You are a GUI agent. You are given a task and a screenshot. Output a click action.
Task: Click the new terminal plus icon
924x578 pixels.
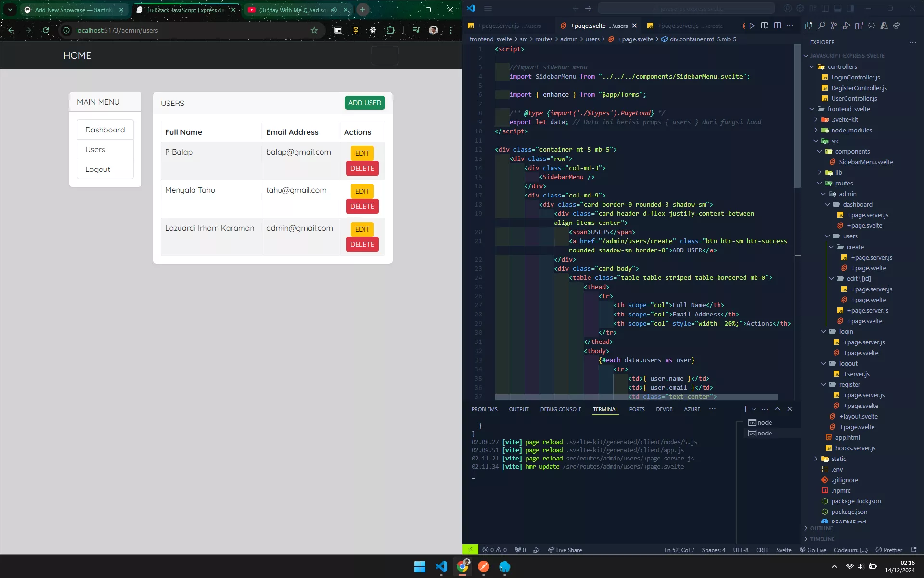745,409
